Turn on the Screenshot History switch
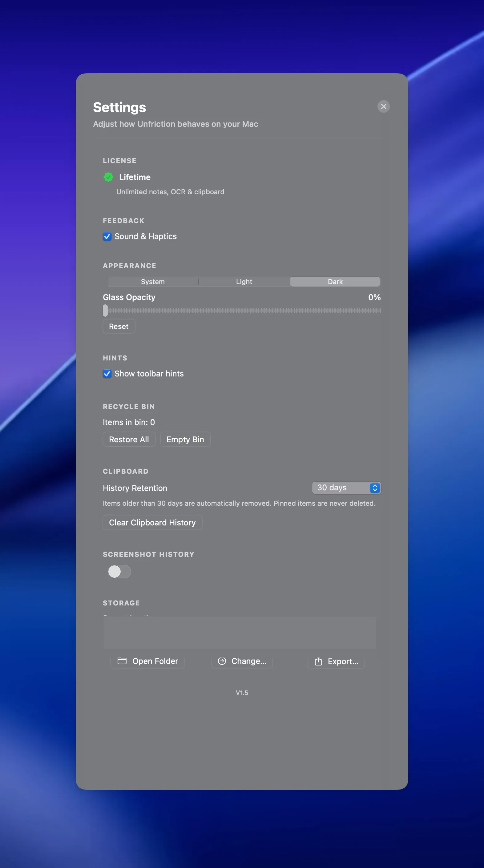Viewport: 484px width, 868px height. 119,572
